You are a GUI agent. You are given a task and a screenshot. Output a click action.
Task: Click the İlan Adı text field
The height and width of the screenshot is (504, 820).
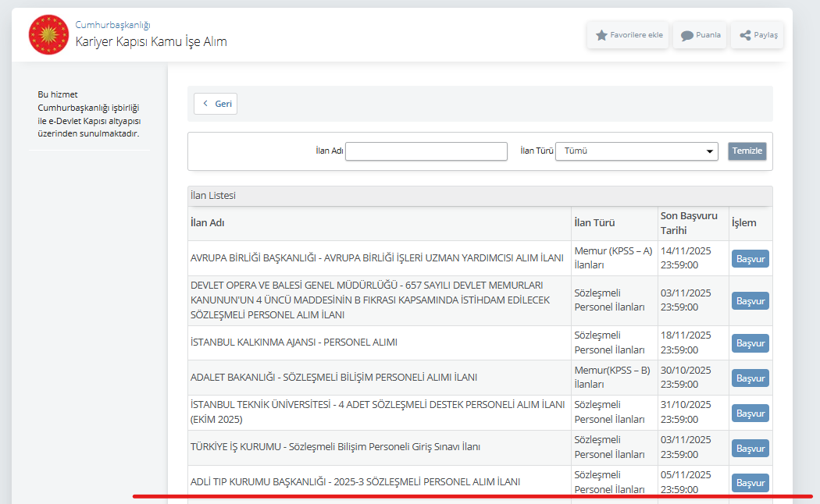pos(426,151)
